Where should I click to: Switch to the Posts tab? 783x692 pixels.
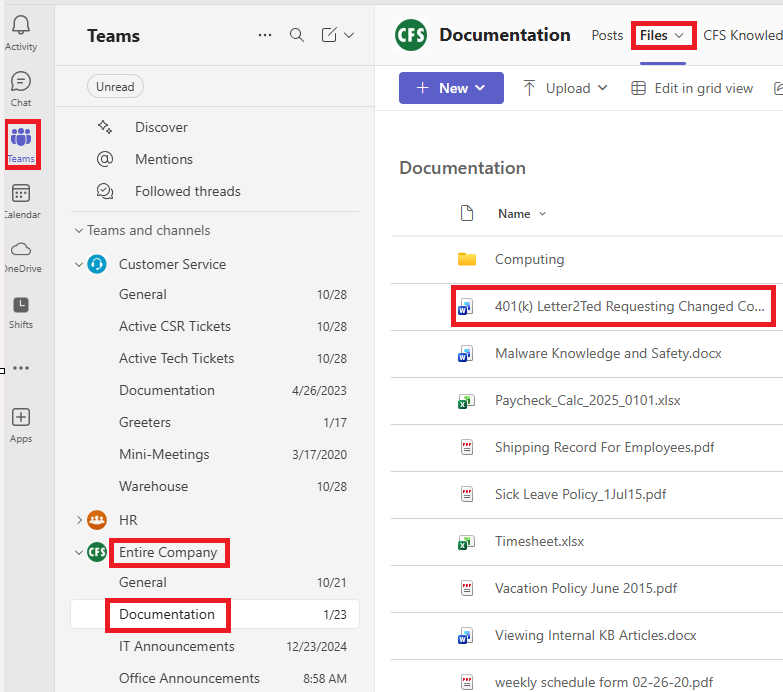[607, 35]
